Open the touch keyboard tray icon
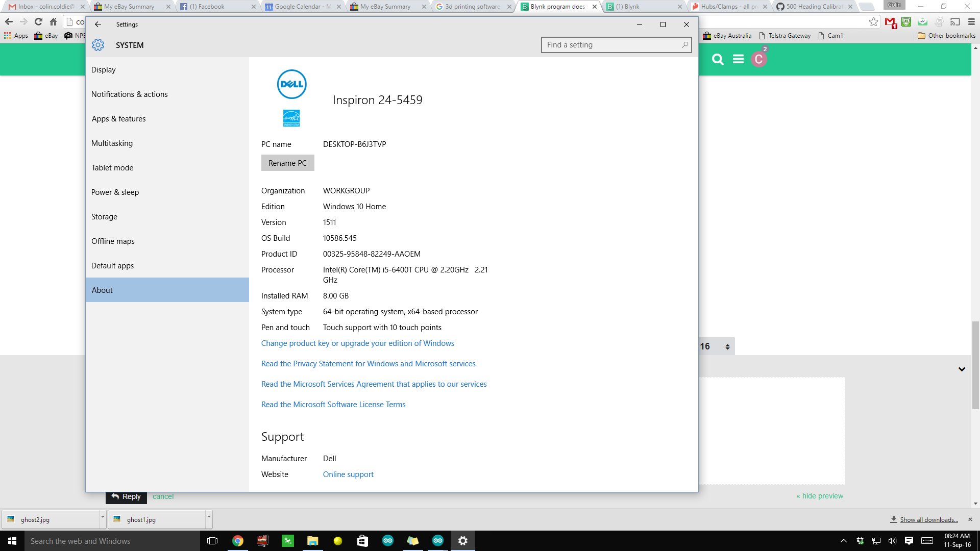This screenshot has height=551, width=980. coord(927,541)
